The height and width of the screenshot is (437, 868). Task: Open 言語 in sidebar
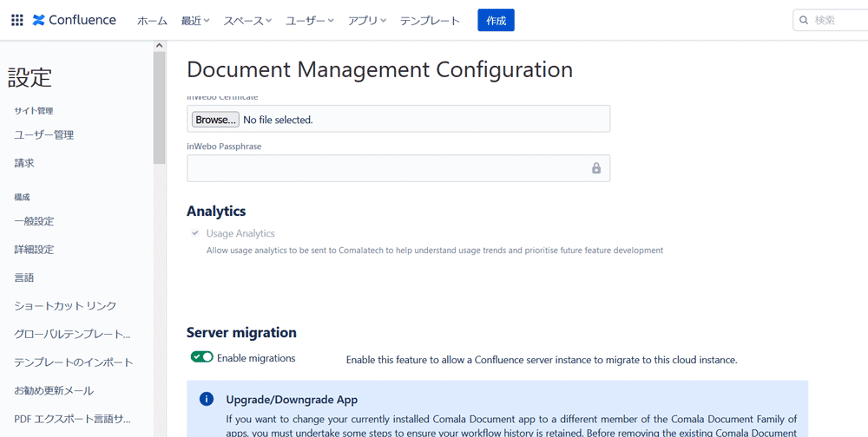pyautogui.click(x=24, y=277)
